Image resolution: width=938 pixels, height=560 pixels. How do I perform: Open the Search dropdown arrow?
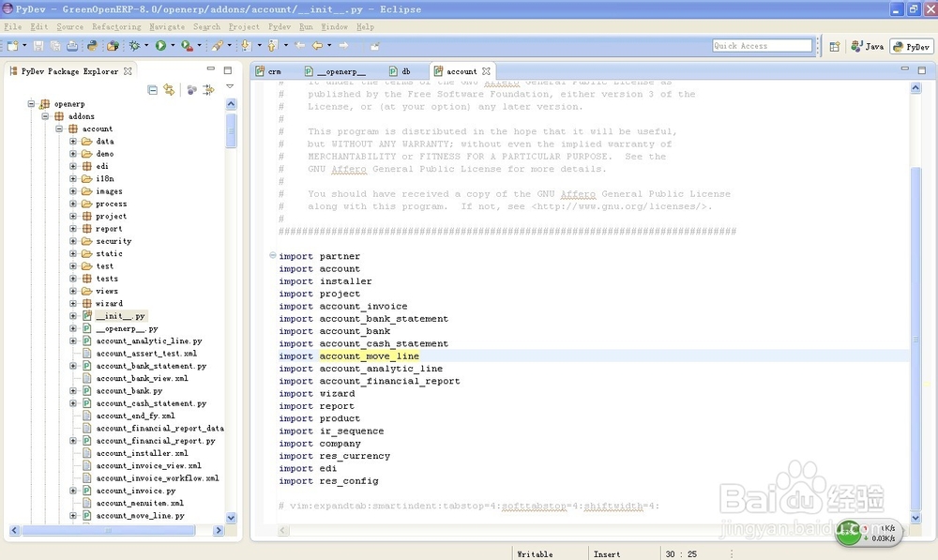pos(229,45)
